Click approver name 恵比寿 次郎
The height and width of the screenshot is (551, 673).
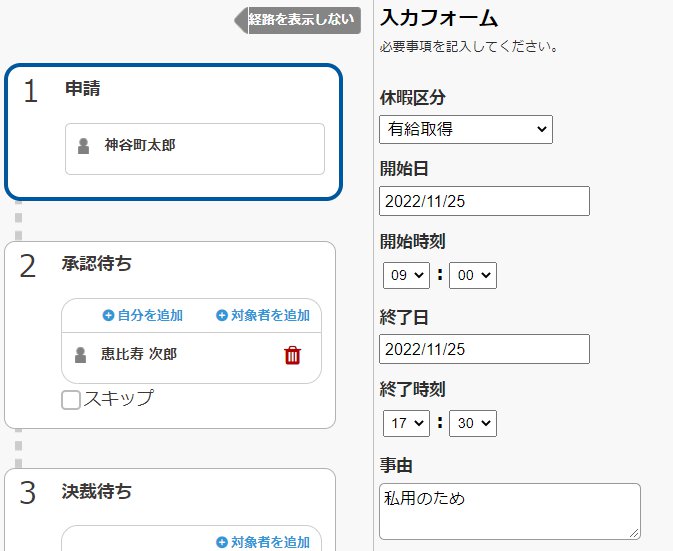coord(139,354)
